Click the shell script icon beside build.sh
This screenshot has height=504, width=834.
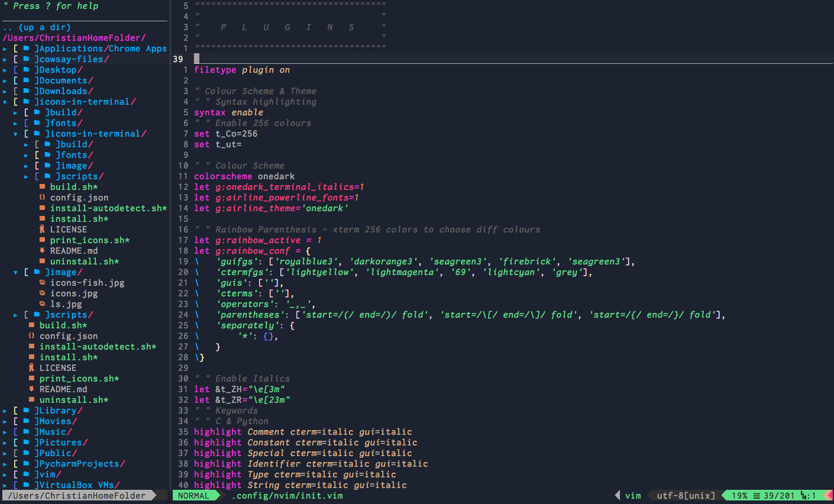click(41, 186)
